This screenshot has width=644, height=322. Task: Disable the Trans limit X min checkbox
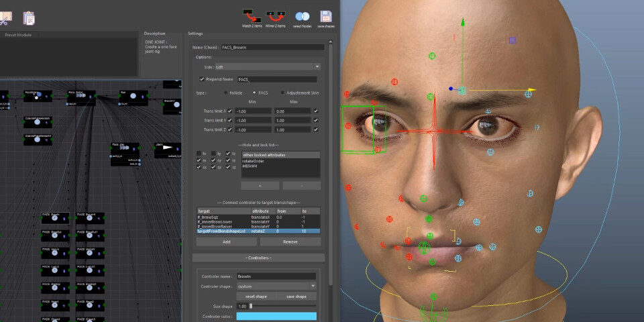point(230,111)
